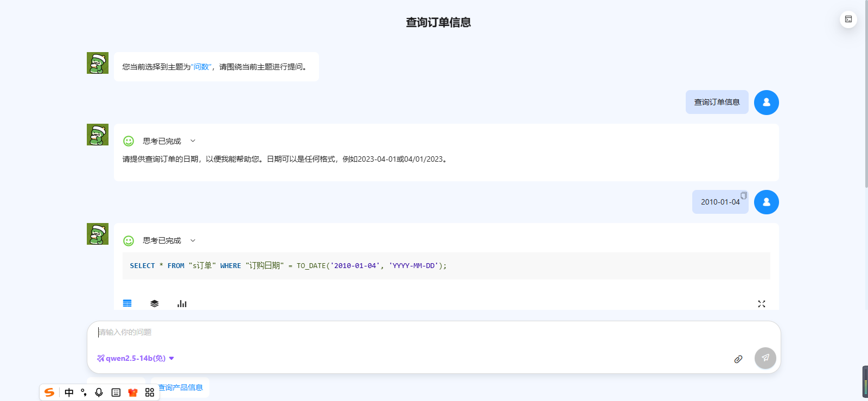
Task: Click the Sogou microphone voice input icon
Action: (99, 392)
